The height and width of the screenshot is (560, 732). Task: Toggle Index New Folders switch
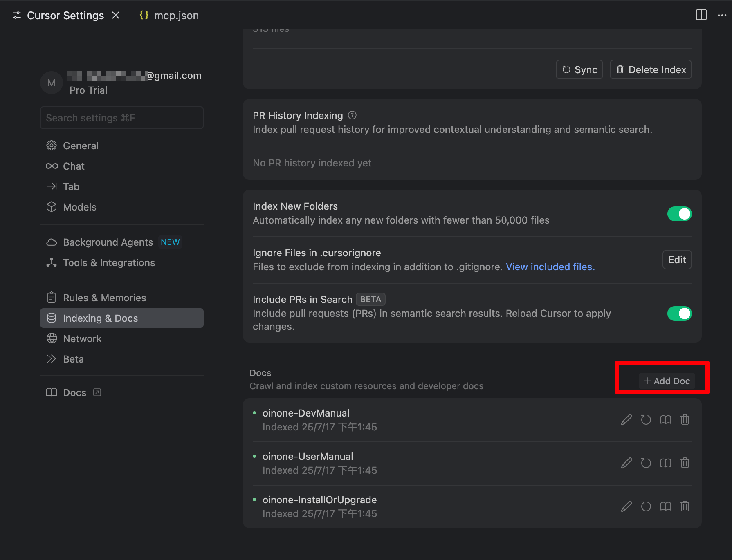679,214
